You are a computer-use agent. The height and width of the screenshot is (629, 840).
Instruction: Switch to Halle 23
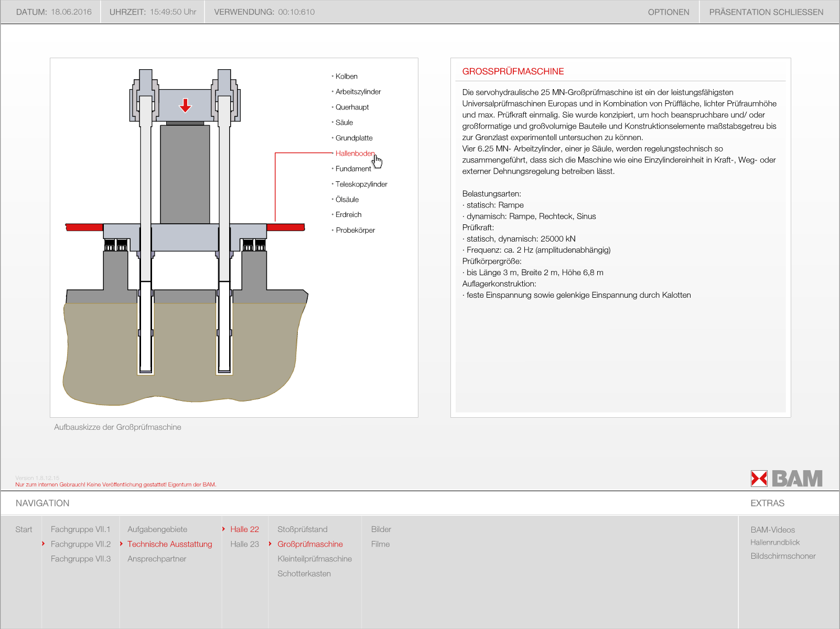coord(244,544)
